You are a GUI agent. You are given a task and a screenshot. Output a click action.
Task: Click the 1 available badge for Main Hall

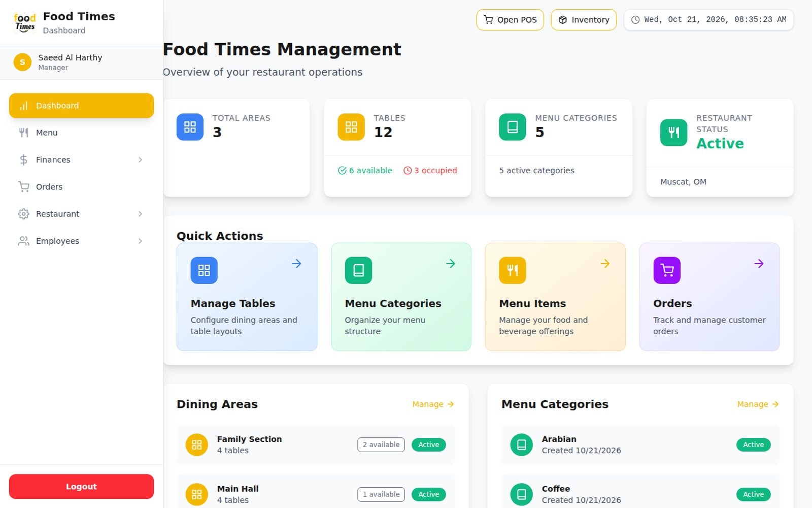[x=381, y=495]
